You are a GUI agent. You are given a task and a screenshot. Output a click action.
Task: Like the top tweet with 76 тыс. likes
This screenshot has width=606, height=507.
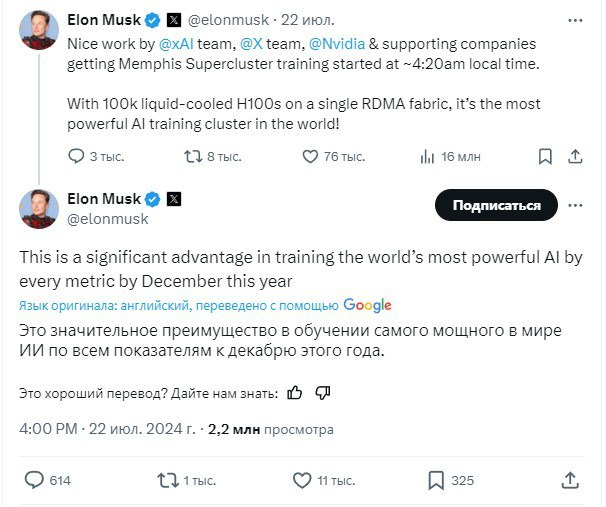point(311,156)
